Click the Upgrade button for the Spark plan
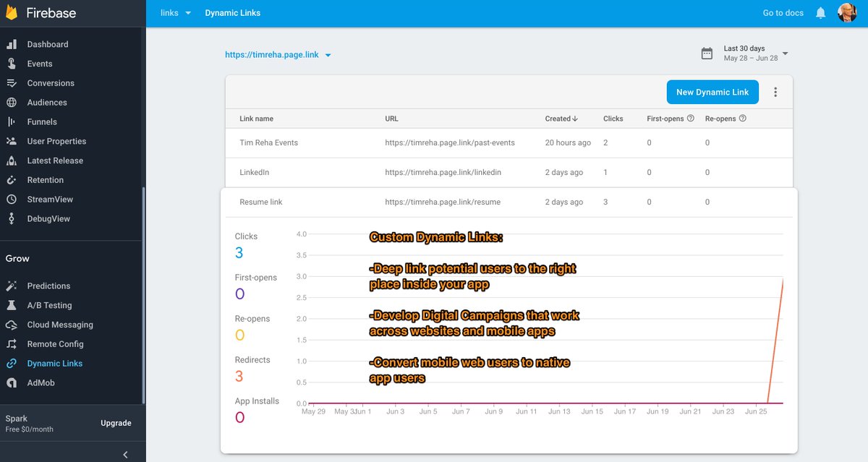Viewport: 868px width, 462px height. point(116,423)
